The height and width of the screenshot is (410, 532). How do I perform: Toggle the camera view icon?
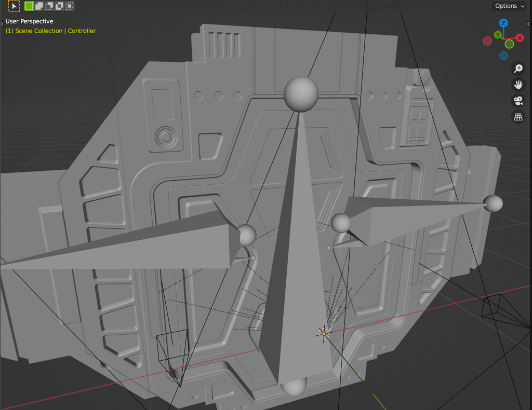pos(518,101)
